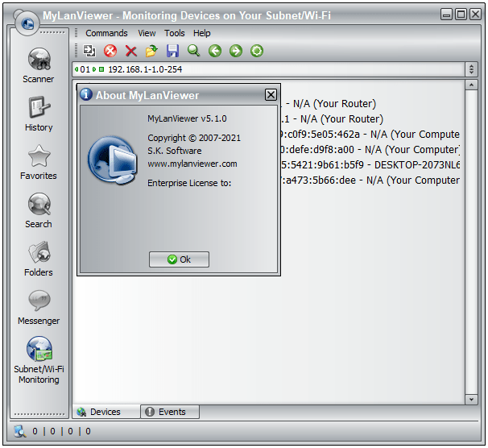Click the status bar scanner icon
The height and width of the screenshot is (448, 488).
(x=20, y=431)
